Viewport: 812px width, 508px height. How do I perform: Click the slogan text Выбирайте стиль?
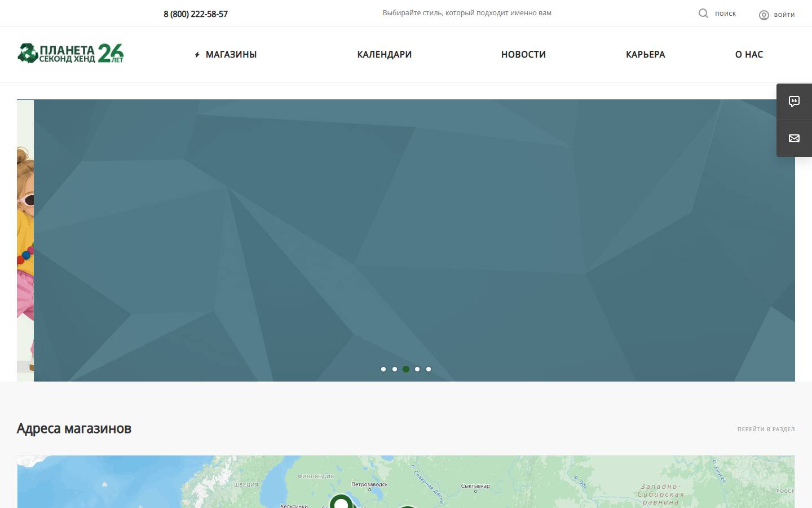[x=467, y=13]
